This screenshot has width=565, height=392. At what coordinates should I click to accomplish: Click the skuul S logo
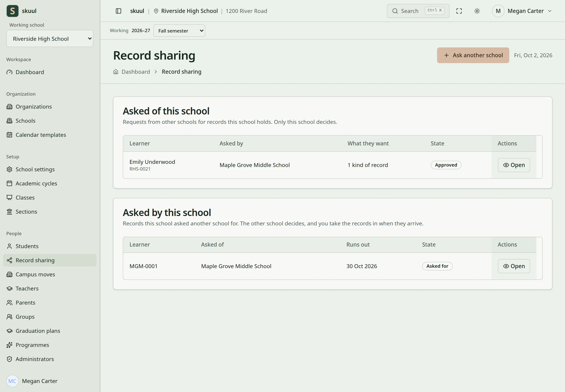[13, 11]
